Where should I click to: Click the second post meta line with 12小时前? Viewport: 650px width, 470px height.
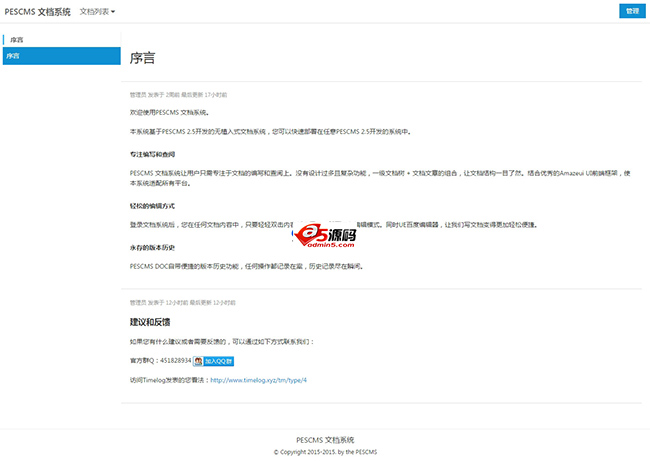click(182, 303)
